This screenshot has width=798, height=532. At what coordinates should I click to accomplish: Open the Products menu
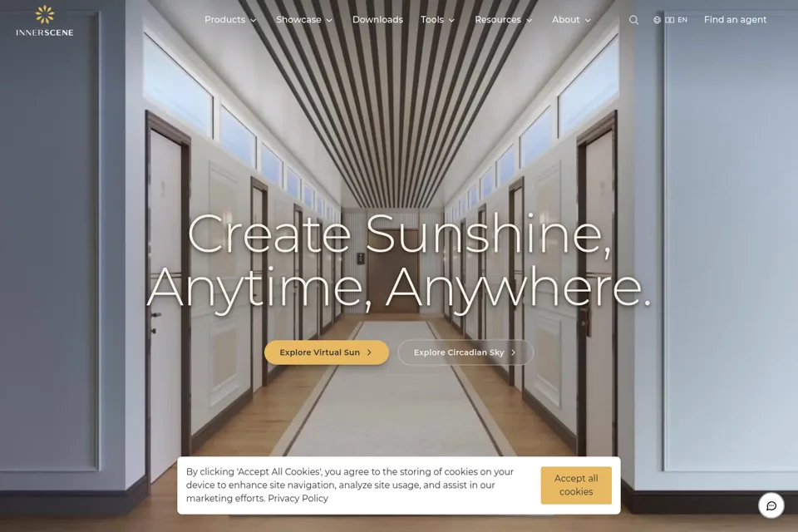point(230,20)
